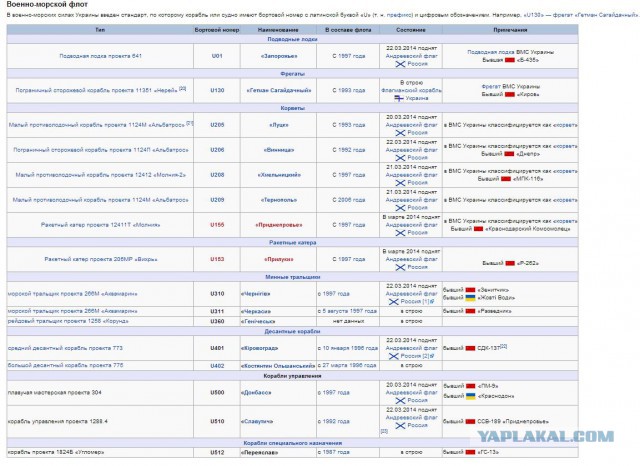This screenshot has height=466, width=640.
Task: Click the Soviet flag icon beside ССВ-189
Action: pos(470,422)
